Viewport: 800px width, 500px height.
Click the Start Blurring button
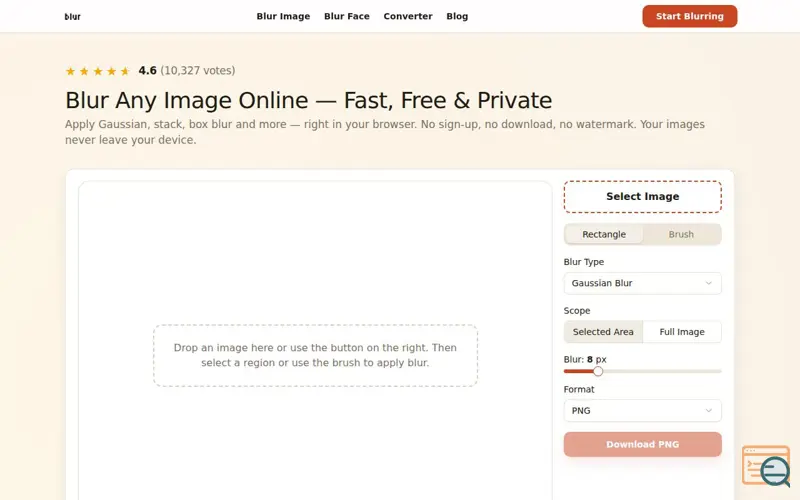tap(690, 16)
